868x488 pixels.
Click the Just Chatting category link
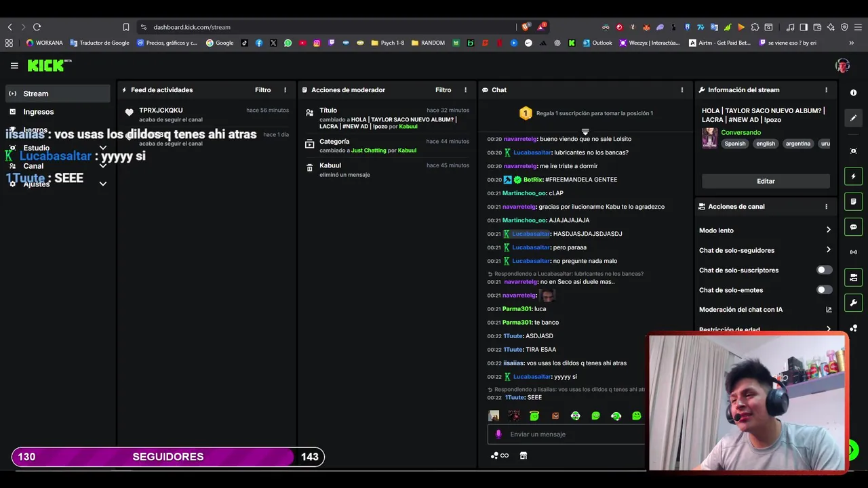(x=368, y=150)
